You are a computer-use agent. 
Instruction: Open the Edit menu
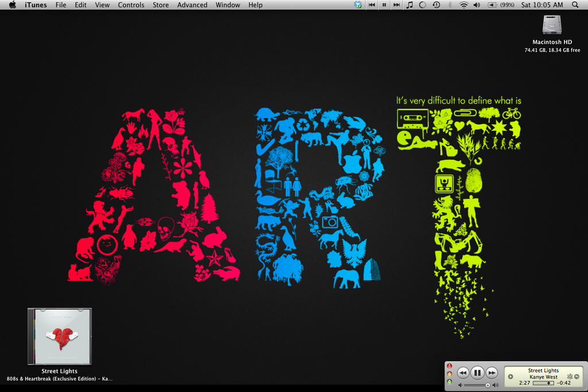(x=80, y=5)
